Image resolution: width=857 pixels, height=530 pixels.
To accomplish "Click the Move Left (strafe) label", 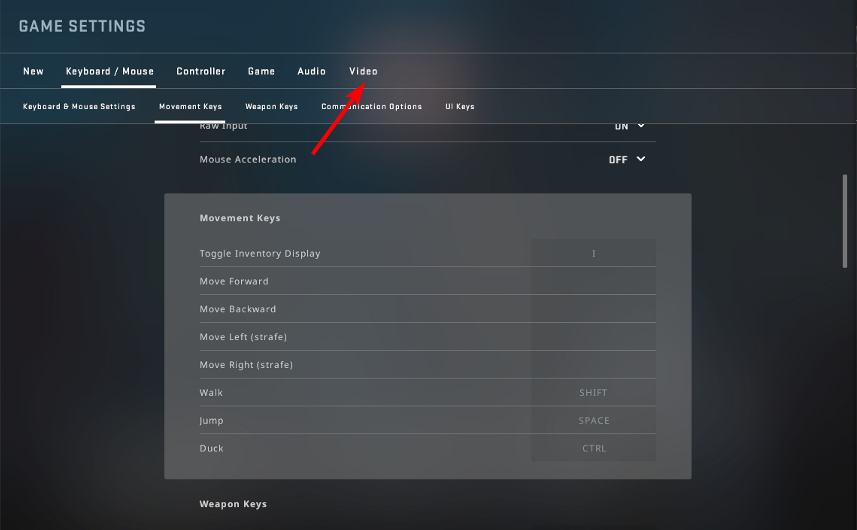I will click(x=243, y=337).
